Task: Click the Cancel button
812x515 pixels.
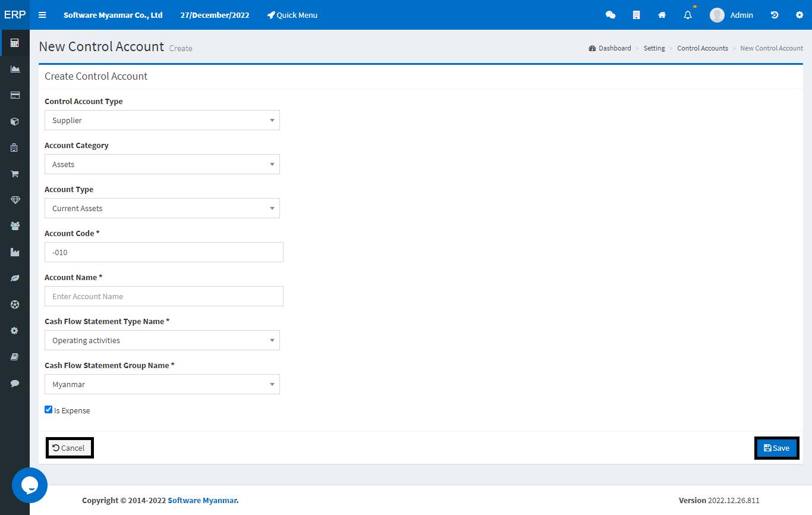Action: pyautogui.click(x=70, y=448)
